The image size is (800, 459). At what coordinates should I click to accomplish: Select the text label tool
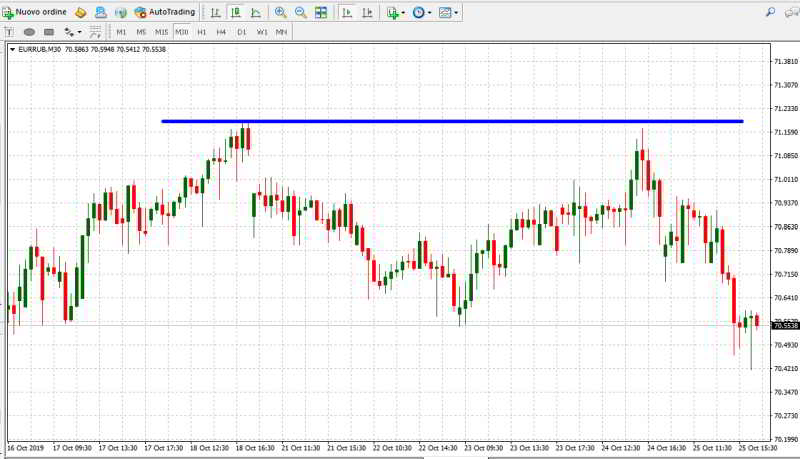point(9,32)
